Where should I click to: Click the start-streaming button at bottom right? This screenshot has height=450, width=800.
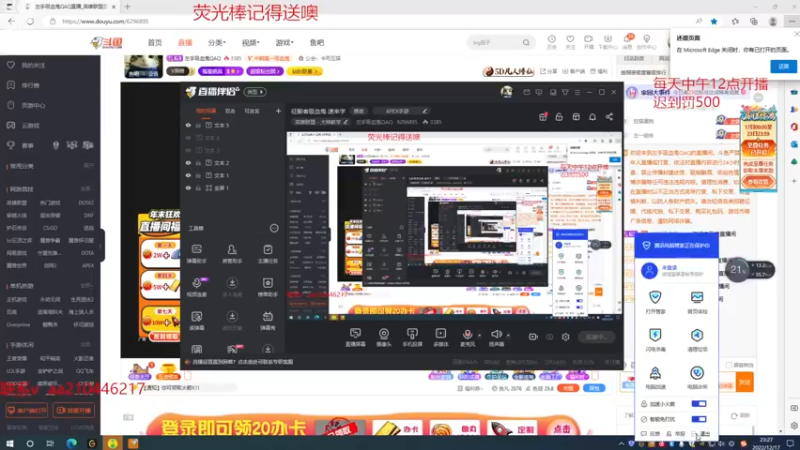596,337
